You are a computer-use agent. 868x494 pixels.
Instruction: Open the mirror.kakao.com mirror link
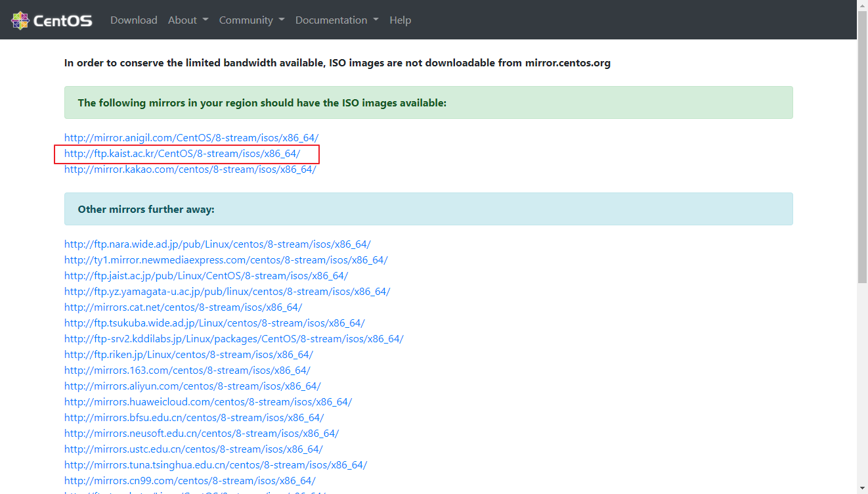[x=190, y=169]
